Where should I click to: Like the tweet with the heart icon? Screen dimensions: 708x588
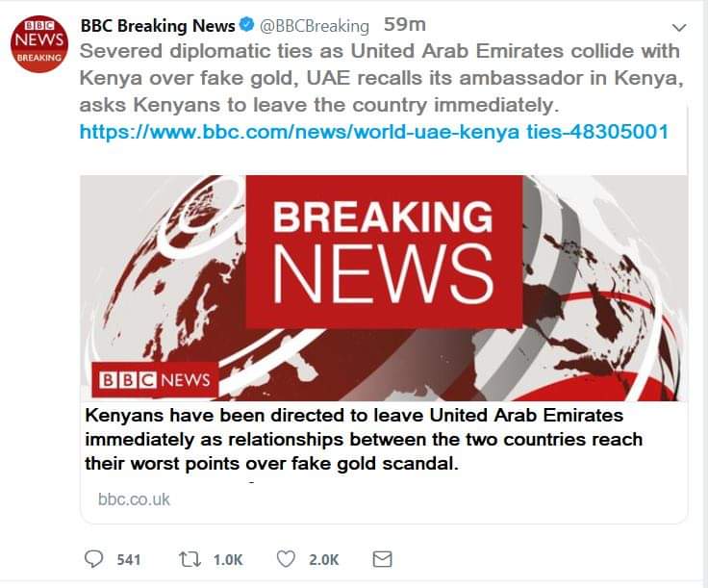(285, 558)
